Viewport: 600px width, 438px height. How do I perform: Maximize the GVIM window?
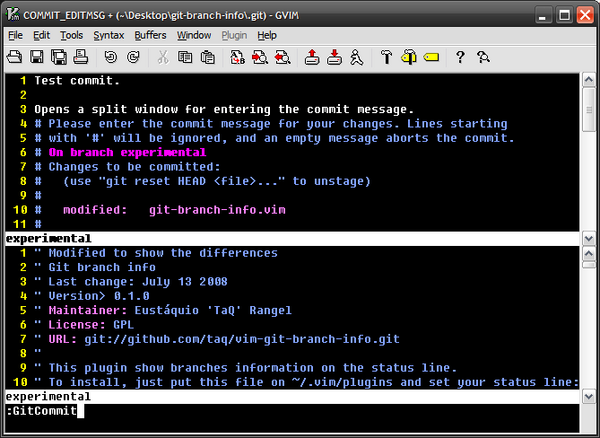point(564,15)
